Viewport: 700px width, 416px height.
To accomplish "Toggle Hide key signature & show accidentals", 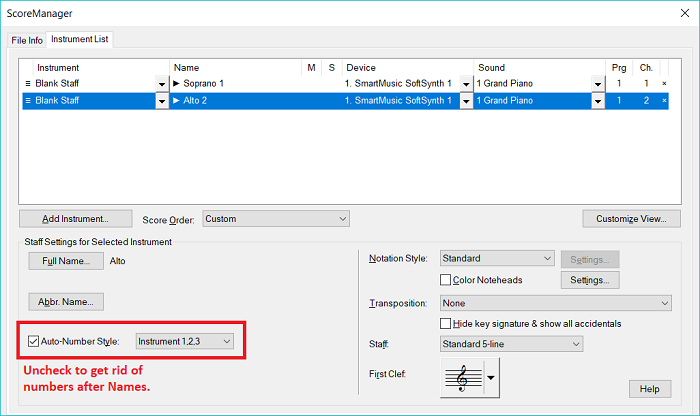I will pos(446,324).
